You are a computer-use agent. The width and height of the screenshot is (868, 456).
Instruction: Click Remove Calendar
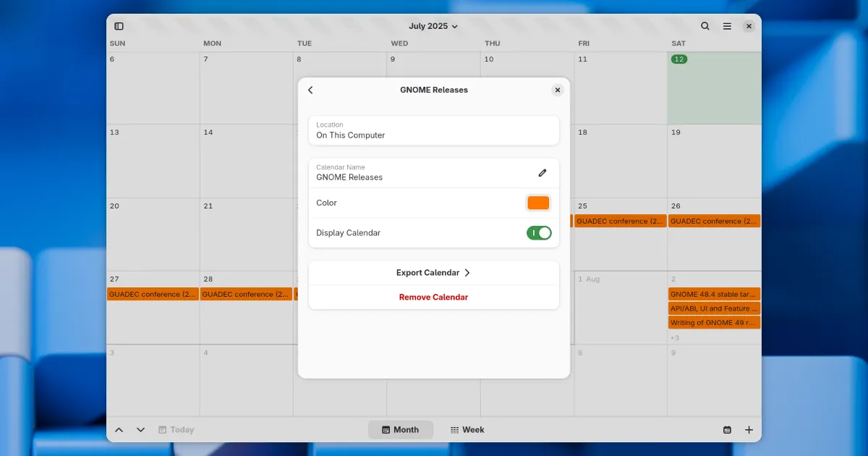click(x=433, y=297)
